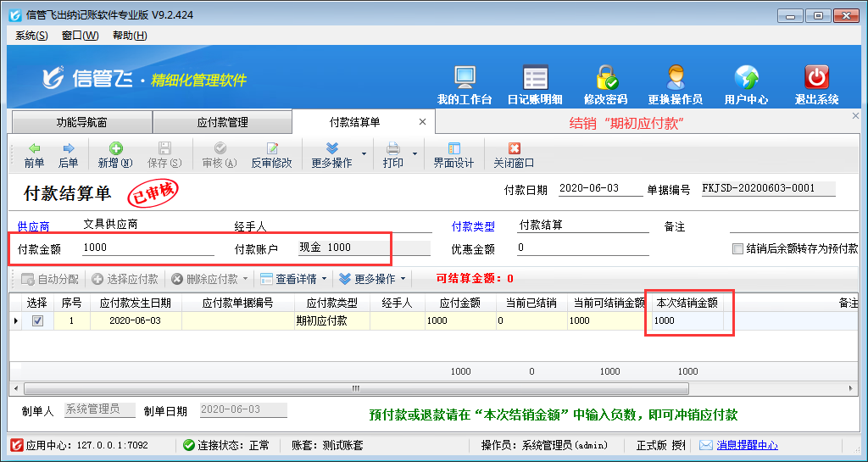
Task: Switch to 应付款管理 tab
Action: (222, 122)
